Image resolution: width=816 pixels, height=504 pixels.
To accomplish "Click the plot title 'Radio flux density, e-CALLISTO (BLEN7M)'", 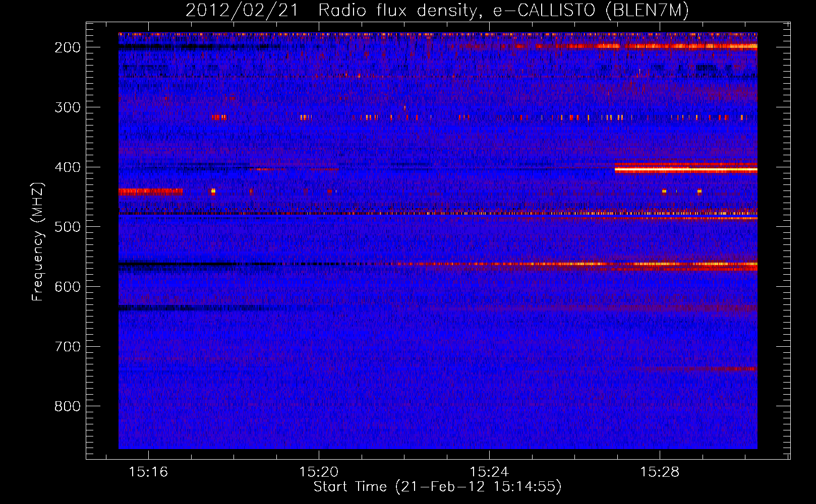I will (503, 10).
